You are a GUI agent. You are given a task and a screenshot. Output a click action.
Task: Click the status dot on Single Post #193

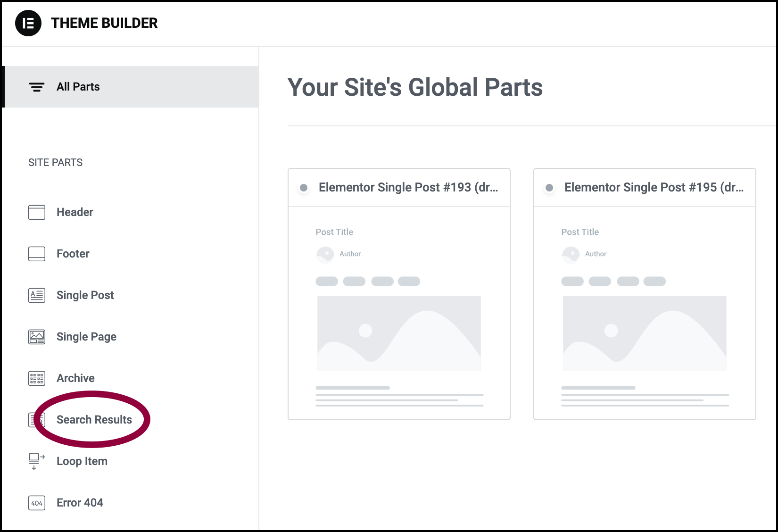(304, 188)
